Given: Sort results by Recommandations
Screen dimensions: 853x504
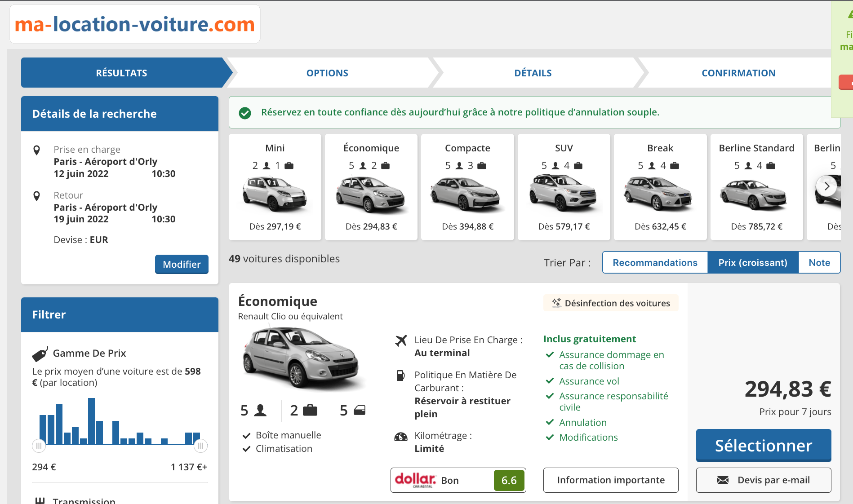Looking at the screenshot, I should 655,263.
